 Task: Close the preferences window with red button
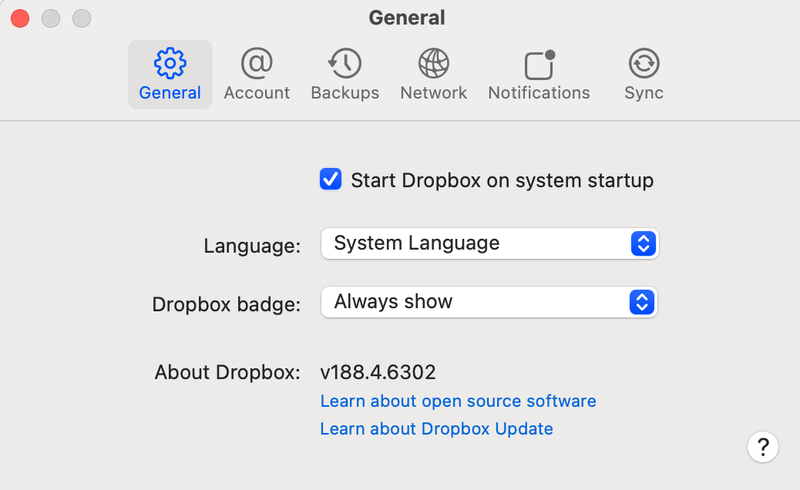20,18
